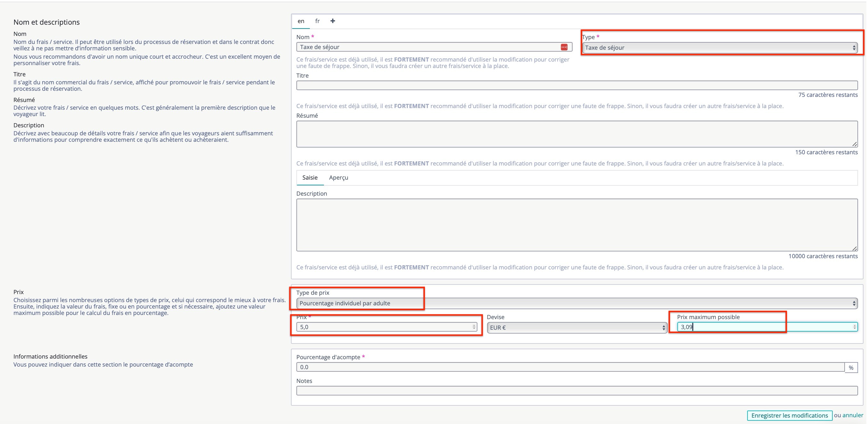Screen dimensions: 868x424
Task: Click the plus icon to add language
Action: (x=333, y=21)
